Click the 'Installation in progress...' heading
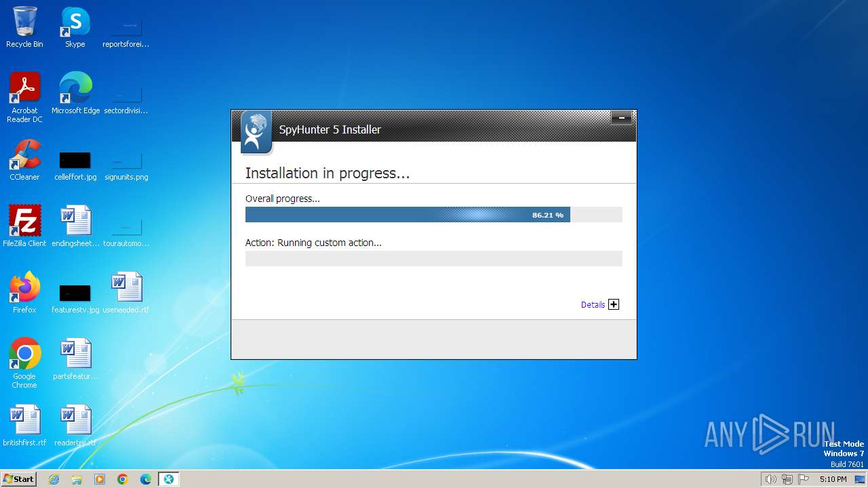 [x=328, y=173]
